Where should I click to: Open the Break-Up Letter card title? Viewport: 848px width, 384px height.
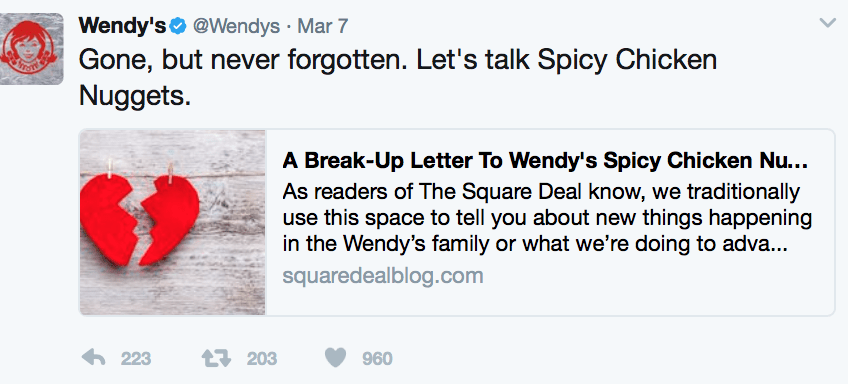545,161
